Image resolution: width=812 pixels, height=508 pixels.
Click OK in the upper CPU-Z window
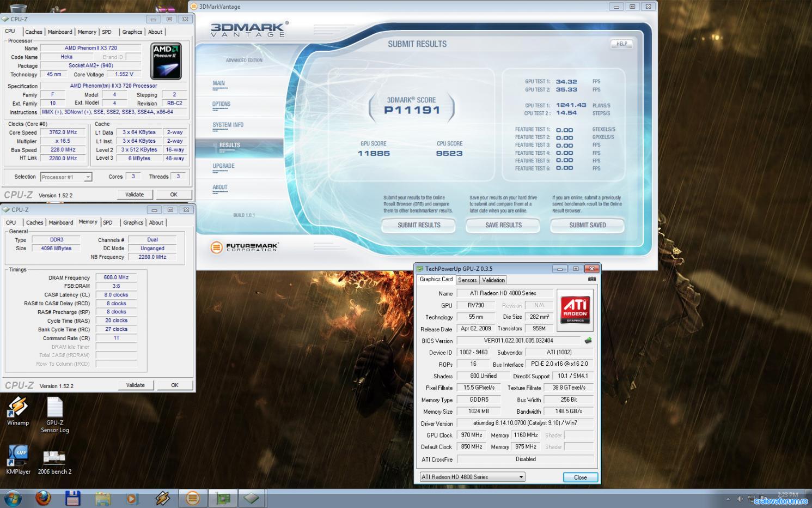click(174, 195)
